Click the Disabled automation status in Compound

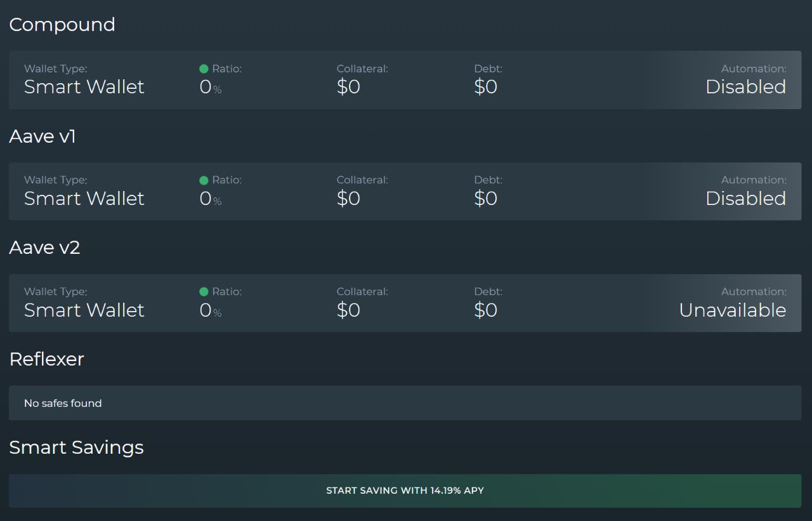(745, 87)
